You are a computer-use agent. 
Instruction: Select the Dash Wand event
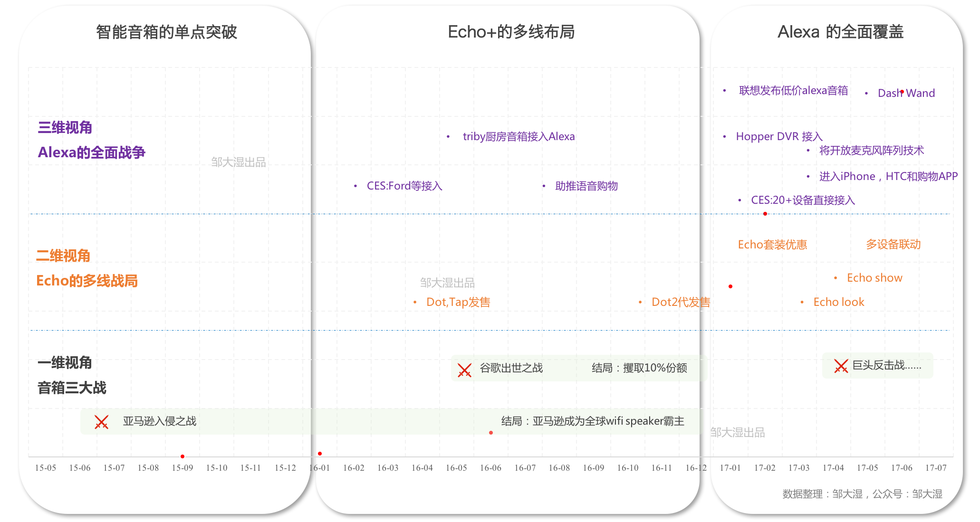pyautogui.click(x=906, y=93)
